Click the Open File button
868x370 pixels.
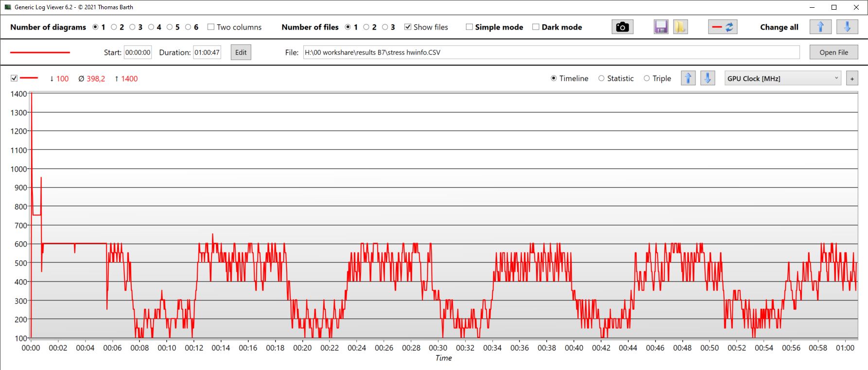(833, 53)
